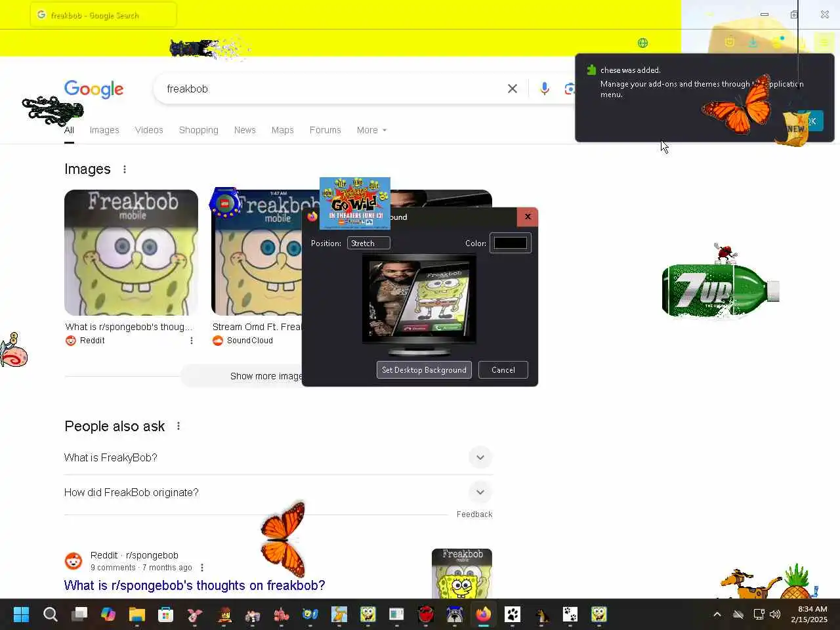
Task: Open the Firefox application hamburger menu
Action: (824, 43)
